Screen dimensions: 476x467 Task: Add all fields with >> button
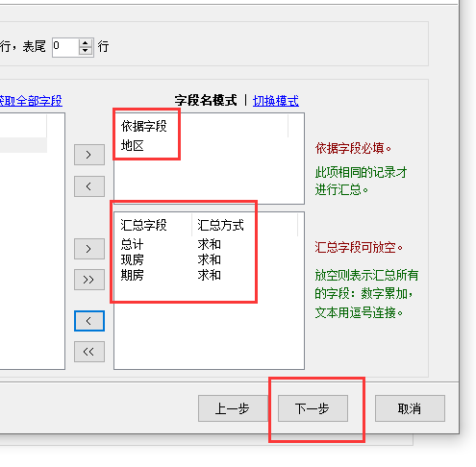[89, 280]
